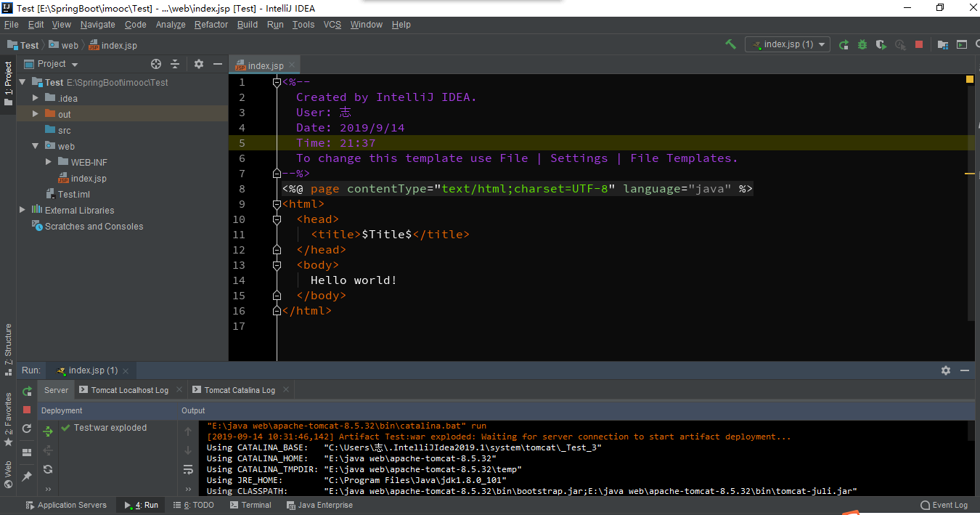Rerun server via green arrow in Run panel

[27, 392]
